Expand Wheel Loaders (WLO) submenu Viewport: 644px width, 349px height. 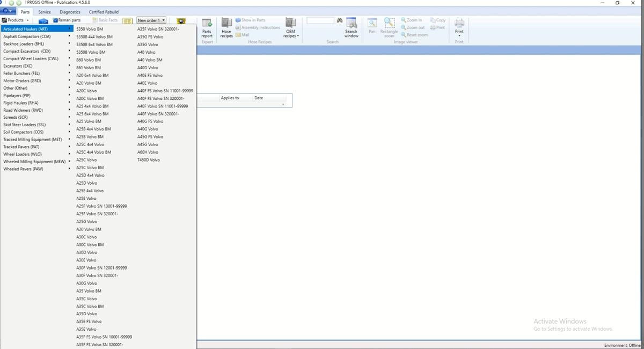click(36, 154)
